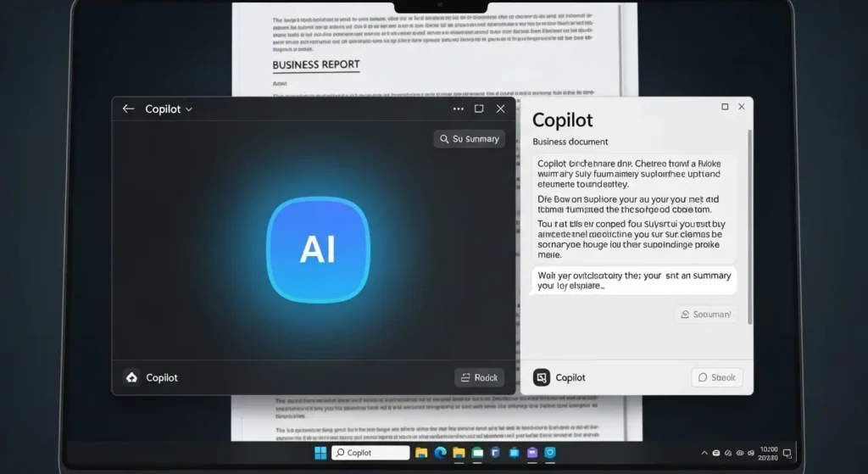The image size is (868, 474).
Task: Open the Windows Start menu
Action: point(320,453)
